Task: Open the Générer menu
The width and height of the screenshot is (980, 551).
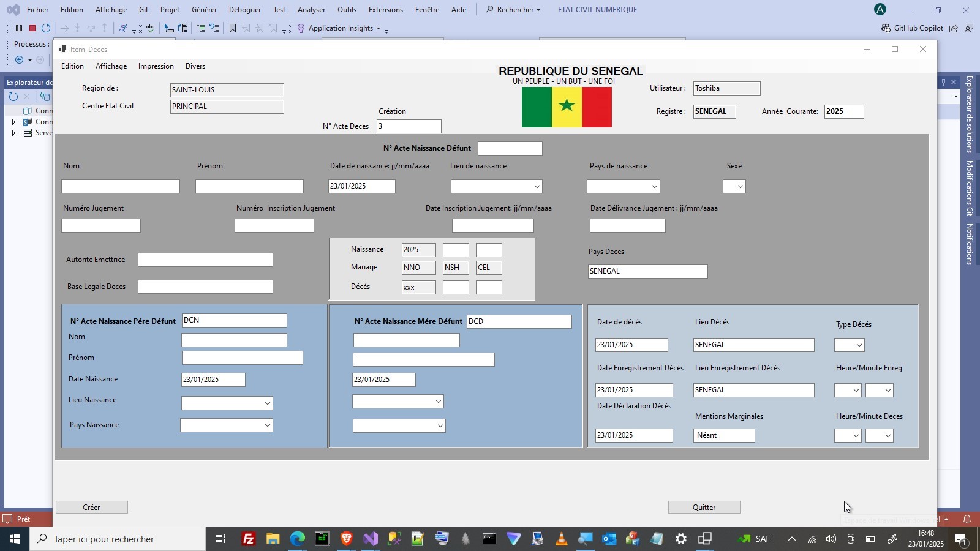Action: click(204, 10)
